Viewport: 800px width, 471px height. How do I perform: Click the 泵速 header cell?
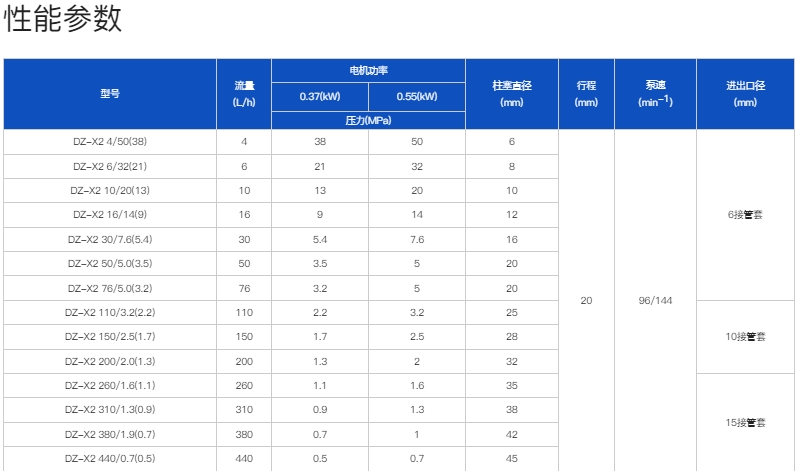656,94
